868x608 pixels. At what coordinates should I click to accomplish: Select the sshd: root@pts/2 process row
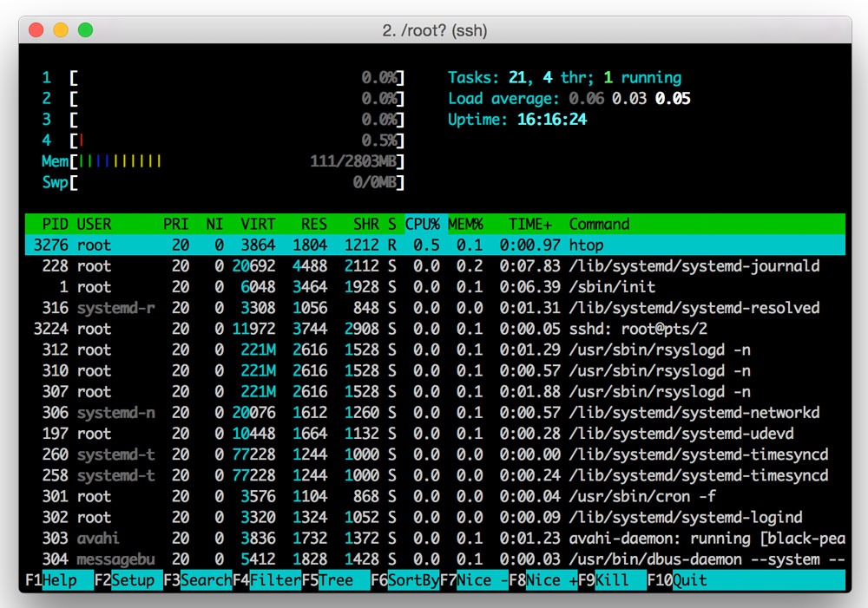point(434,329)
